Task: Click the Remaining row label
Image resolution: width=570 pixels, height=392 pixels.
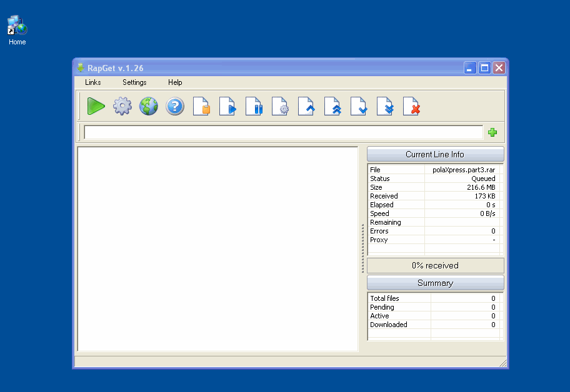Action: point(386,222)
